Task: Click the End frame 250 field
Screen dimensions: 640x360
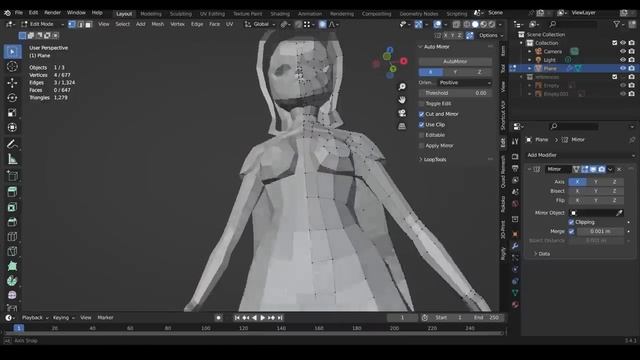Action: coord(487,318)
